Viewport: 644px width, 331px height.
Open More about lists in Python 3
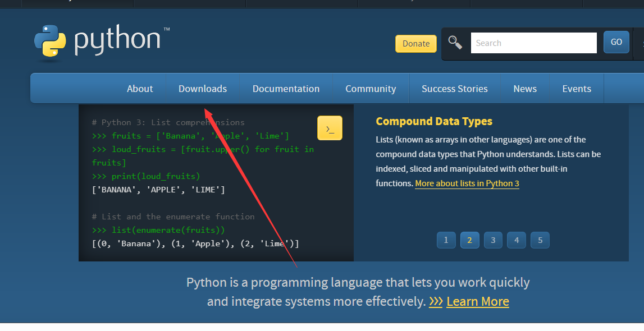pyautogui.click(x=467, y=183)
